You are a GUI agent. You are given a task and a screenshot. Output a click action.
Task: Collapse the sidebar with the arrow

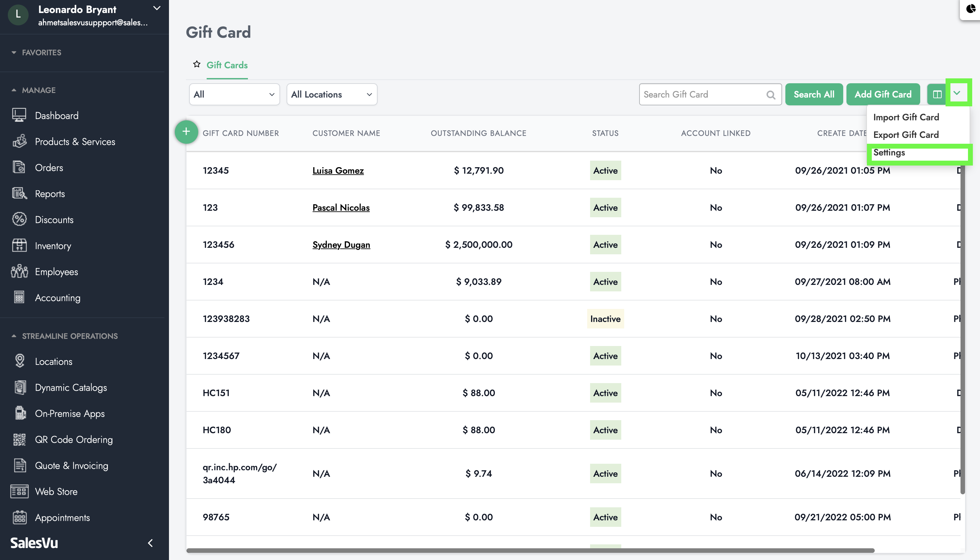click(151, 543)
